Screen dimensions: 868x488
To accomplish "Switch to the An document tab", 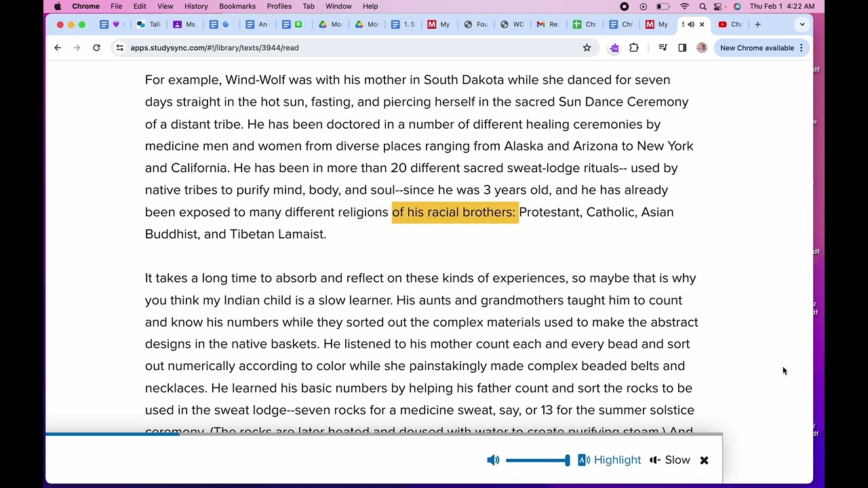I will [256, 24].
